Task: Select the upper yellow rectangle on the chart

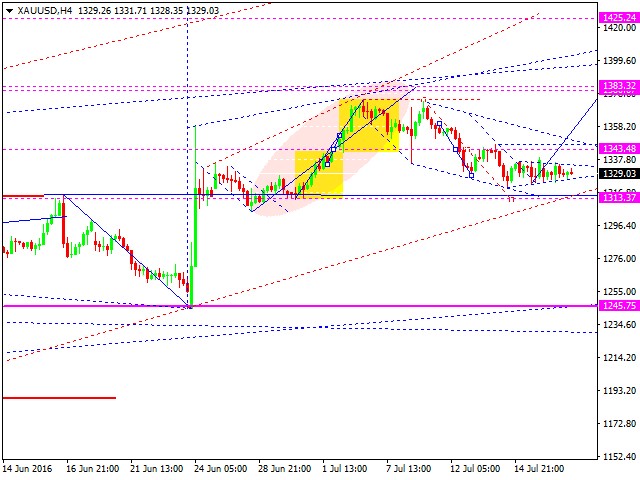Action: click(369, 125)
